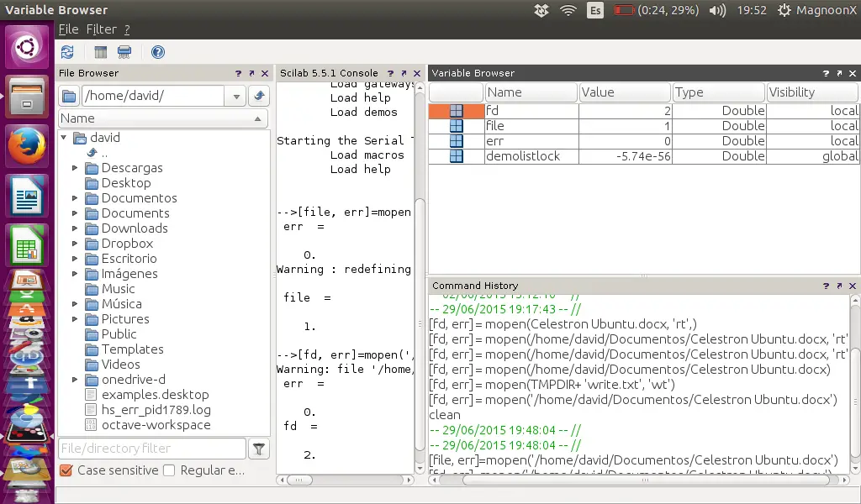Undock the Variable Browser panel
This screenshot has height=504, width=861.
coord(839,73)
